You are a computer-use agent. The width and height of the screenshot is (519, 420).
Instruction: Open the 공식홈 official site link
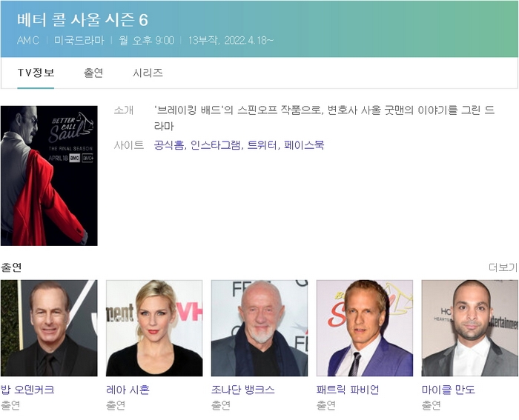click(169, 145)
